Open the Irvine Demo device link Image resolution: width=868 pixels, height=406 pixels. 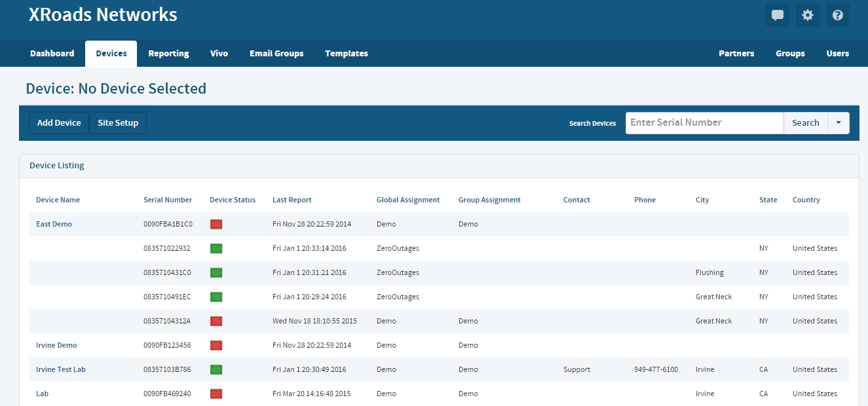(x=56, y=345)
